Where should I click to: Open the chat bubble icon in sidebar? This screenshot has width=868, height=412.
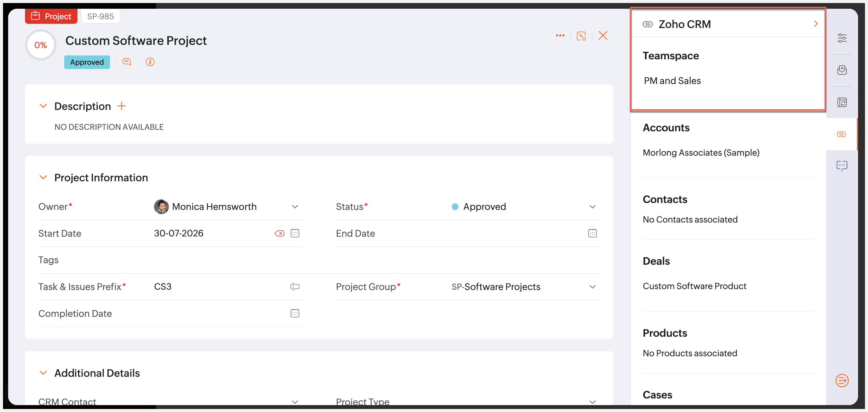842,166
